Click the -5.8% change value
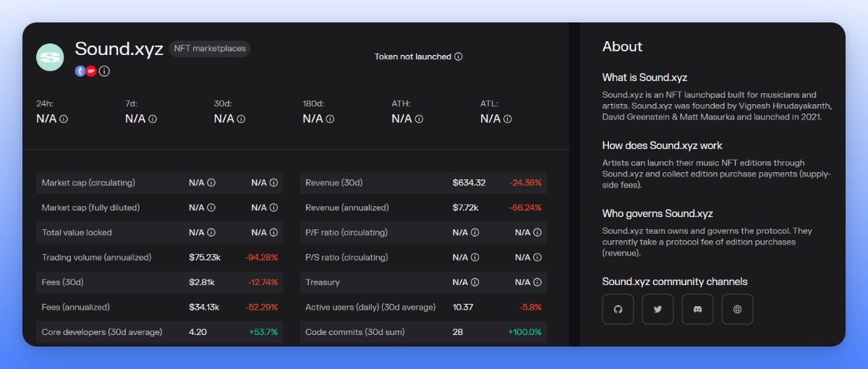This screenshot has height=369, width=868. [531, 307]
